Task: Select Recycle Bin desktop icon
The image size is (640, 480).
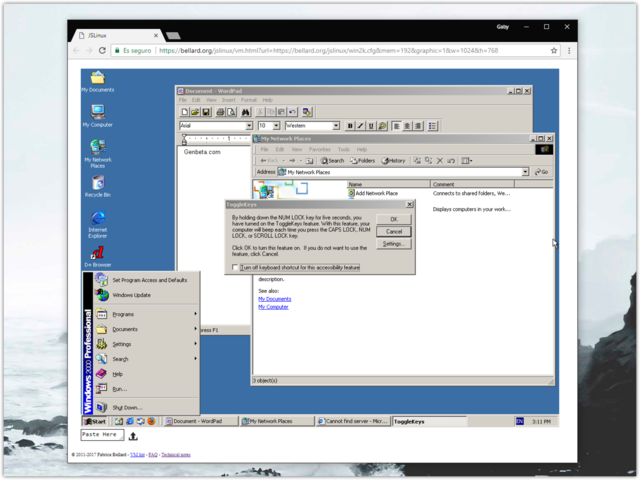Action: [x=98, y=187]
